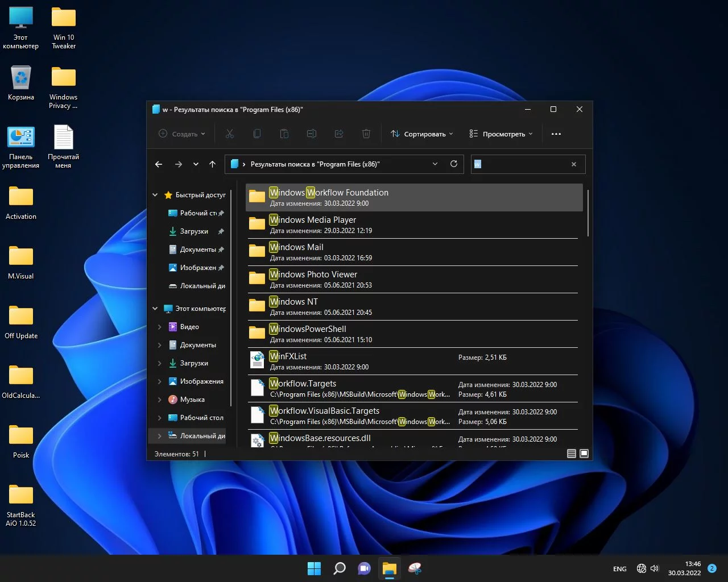Click the Cut scissors icon in toolbar
This screenshot has width=728, height=582.
[x=230, y=134]
